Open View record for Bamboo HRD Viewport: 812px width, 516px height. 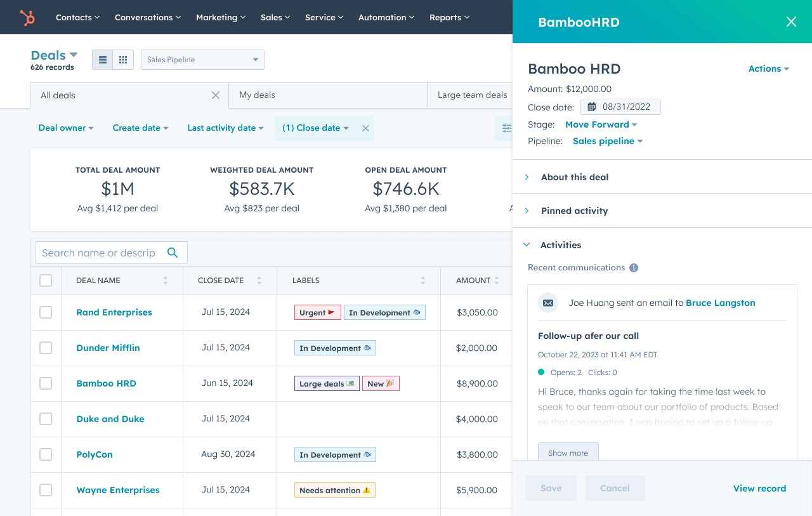759,488
